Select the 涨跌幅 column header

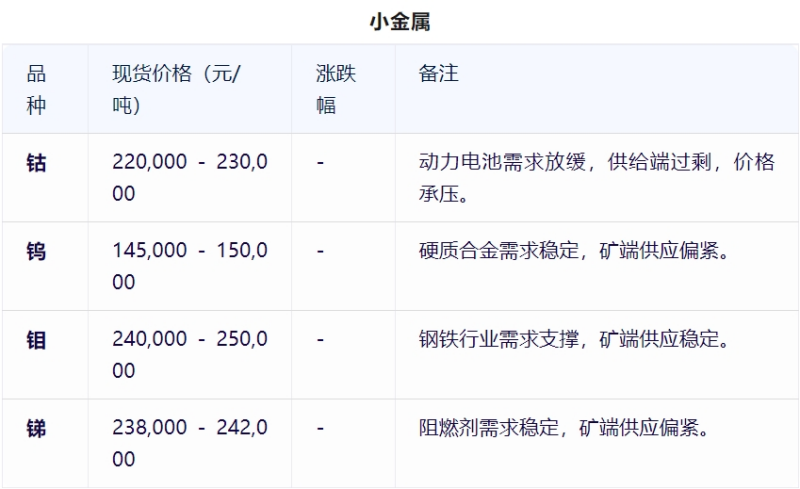(336, 89)
